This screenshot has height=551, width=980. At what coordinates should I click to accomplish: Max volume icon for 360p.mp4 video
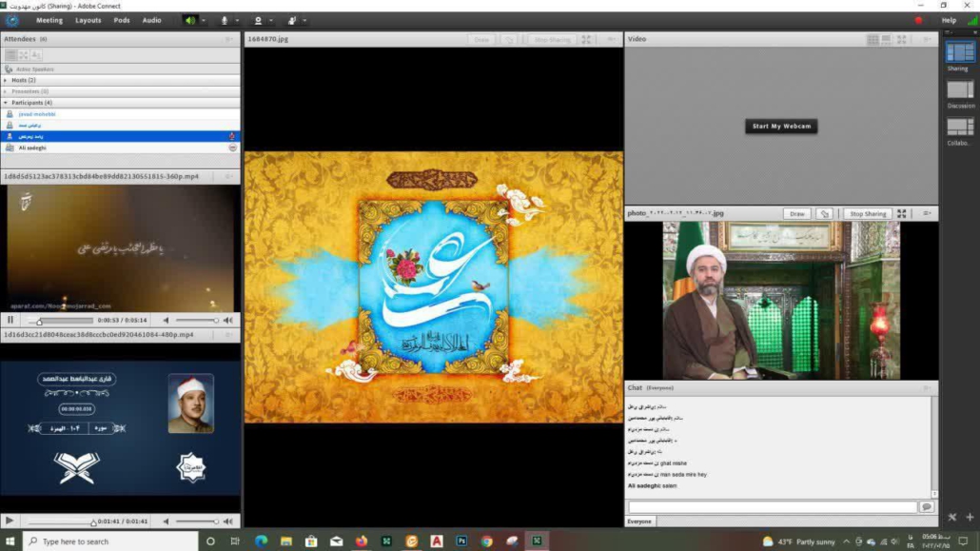(x=228, y=320)
